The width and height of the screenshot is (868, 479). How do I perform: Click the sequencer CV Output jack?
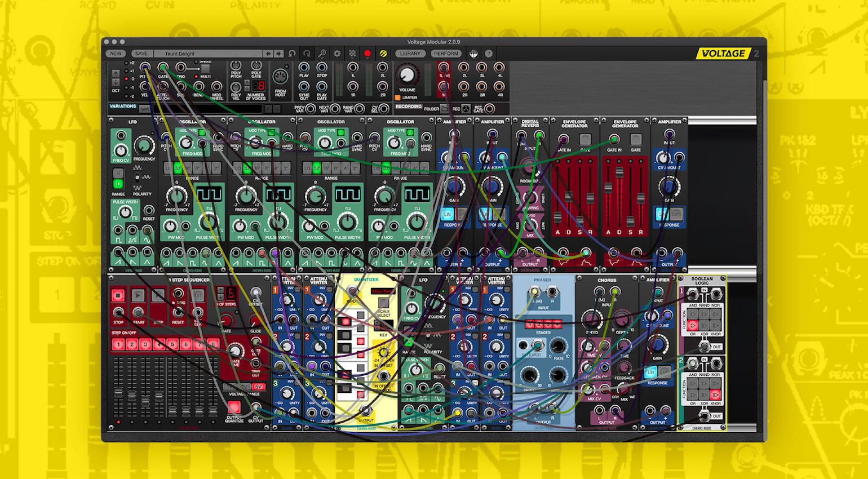256,407
